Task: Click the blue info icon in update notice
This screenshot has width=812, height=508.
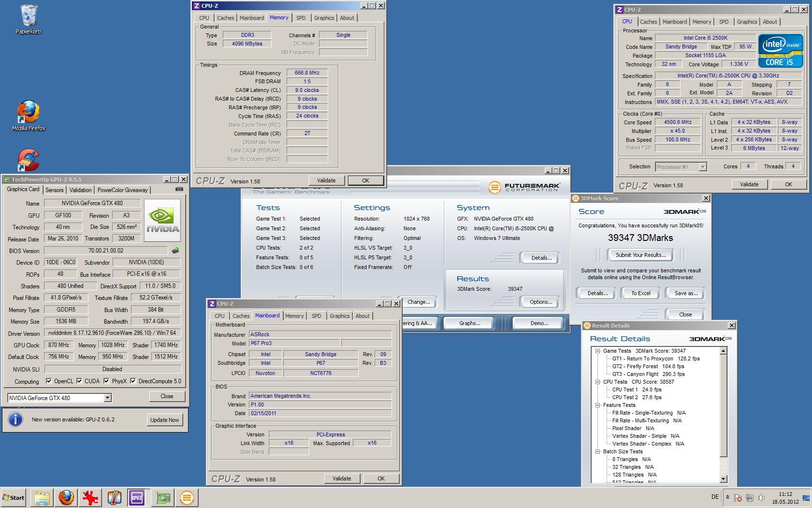Action: coord(15,419)
